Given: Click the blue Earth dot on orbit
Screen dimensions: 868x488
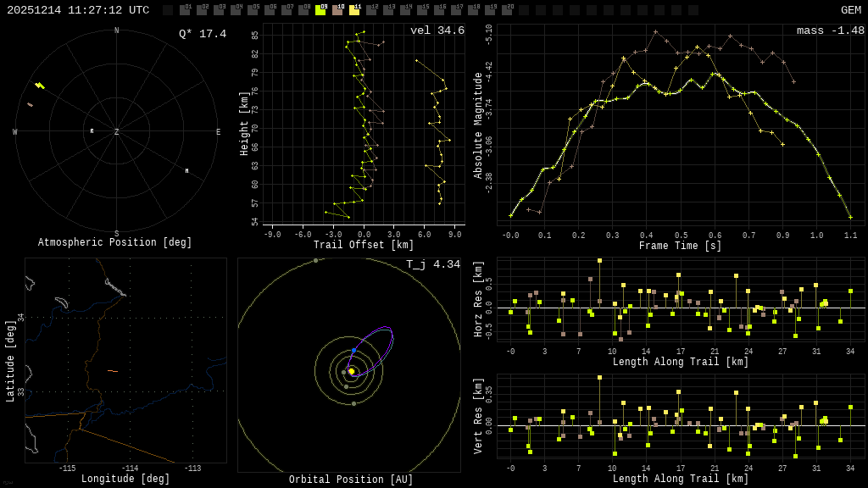Looking at the screenshot, I should [353, 350].
